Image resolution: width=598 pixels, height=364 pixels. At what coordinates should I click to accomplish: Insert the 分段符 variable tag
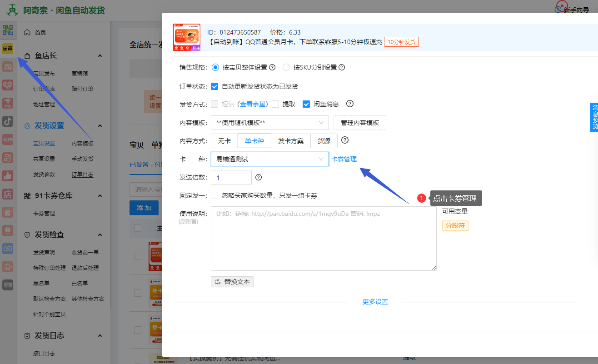click(x=455, y=225)
